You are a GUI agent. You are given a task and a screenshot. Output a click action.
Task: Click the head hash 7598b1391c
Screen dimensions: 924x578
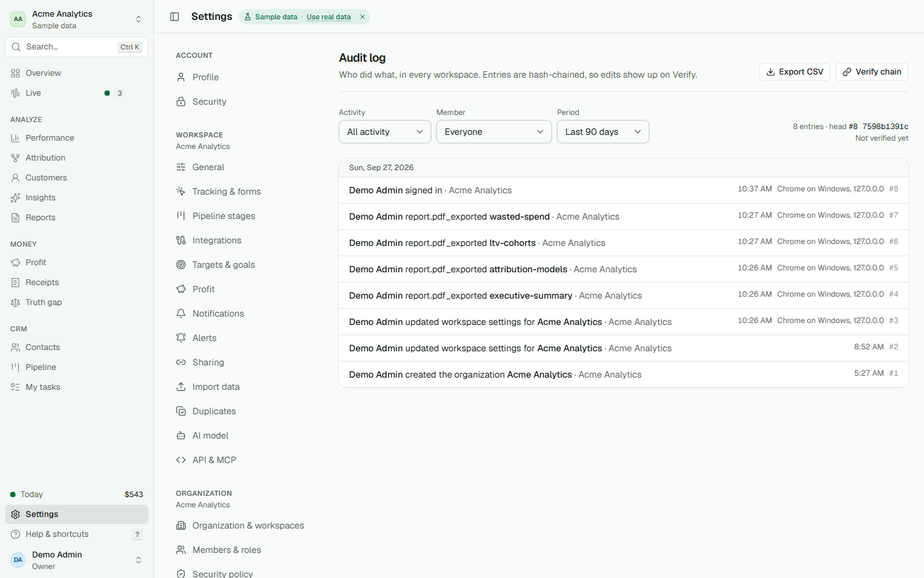coord(886,127)
